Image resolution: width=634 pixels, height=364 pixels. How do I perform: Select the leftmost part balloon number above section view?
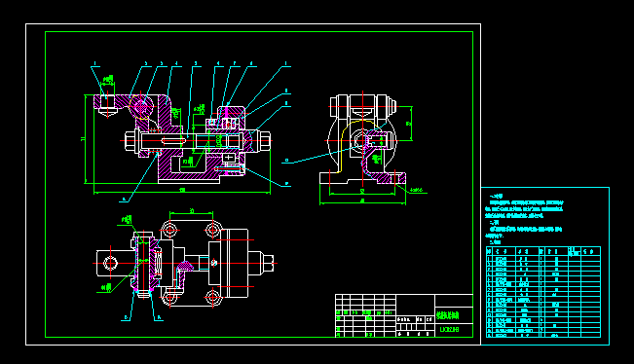point(95,63)
